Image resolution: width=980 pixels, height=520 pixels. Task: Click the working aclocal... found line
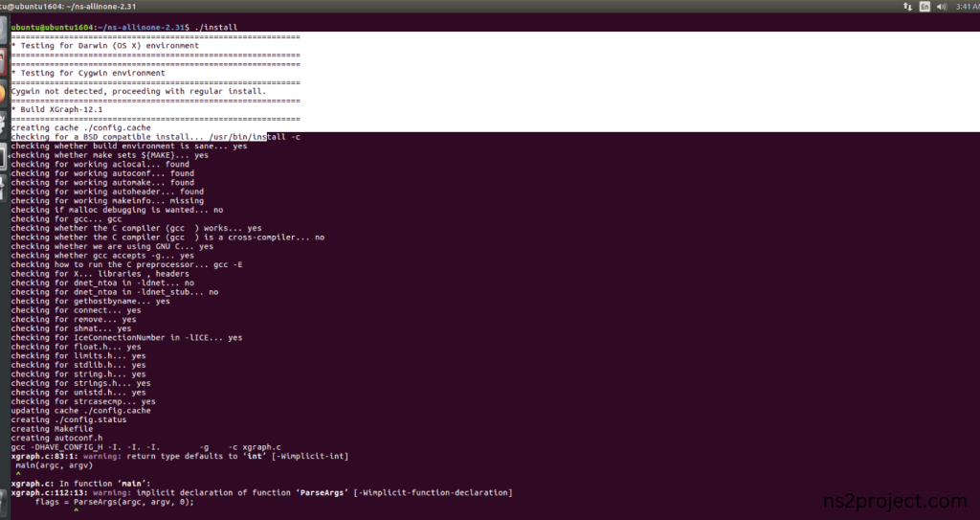click(100, 165)
